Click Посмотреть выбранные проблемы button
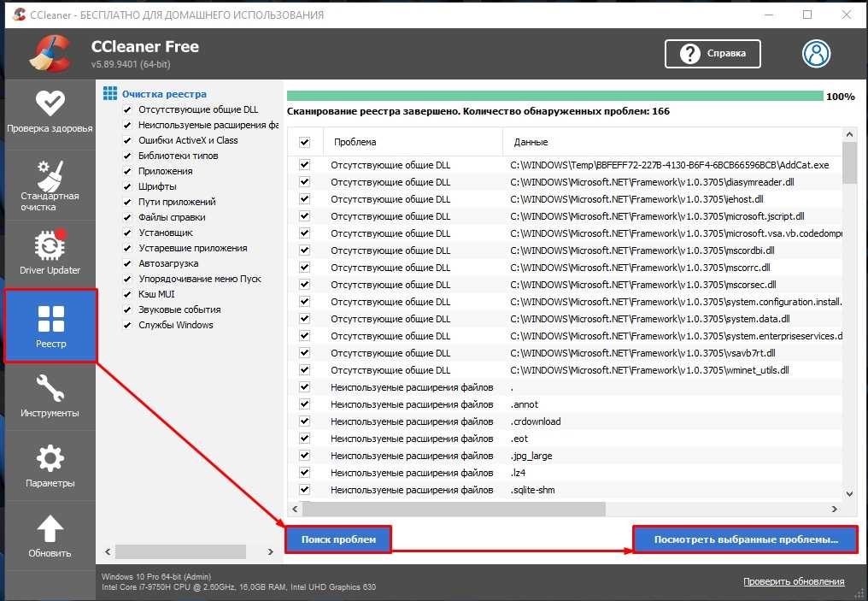Viewport: 868px width, 601px height. pos(746,539)
